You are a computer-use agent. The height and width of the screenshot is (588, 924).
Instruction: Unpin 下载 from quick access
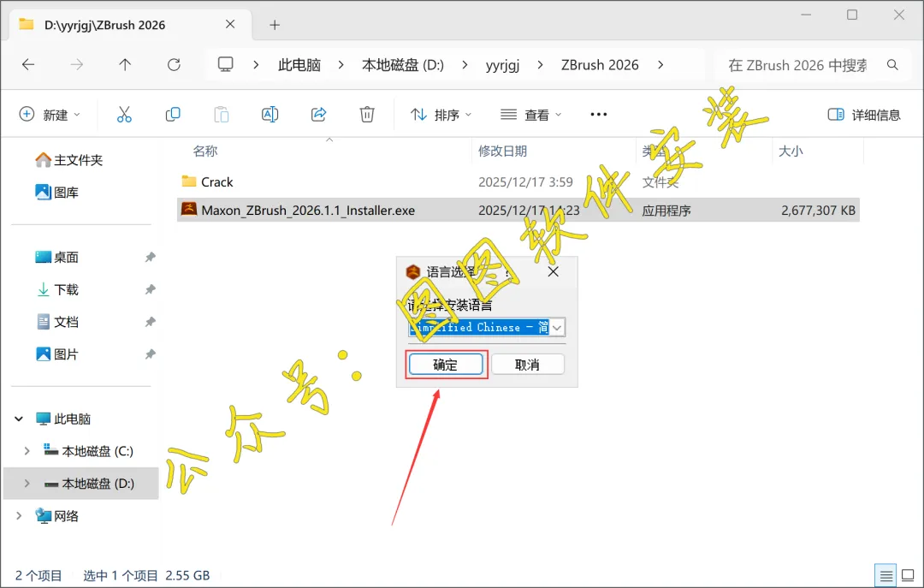151,289
